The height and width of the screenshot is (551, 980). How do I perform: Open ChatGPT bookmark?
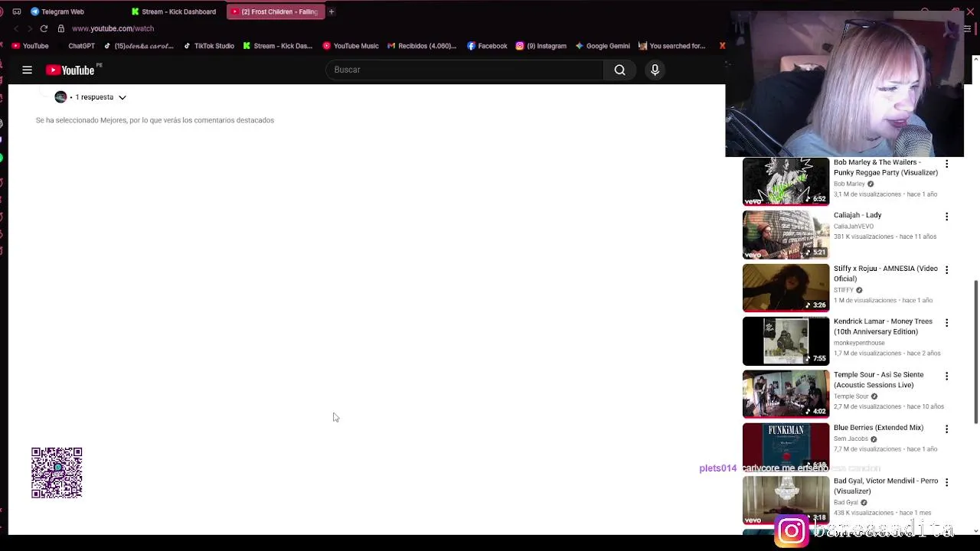pyautogui.click(x=81, y=46)
